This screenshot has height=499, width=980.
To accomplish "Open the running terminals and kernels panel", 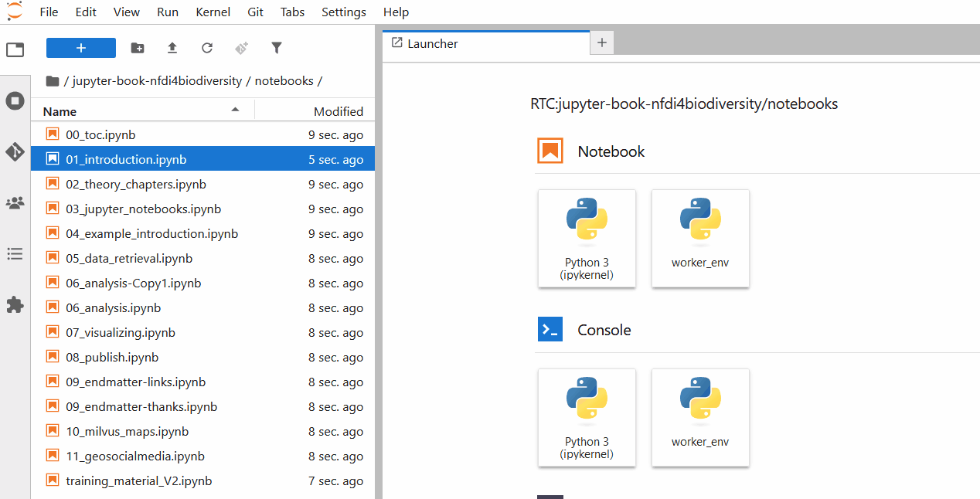I will [x=15, y=100].
